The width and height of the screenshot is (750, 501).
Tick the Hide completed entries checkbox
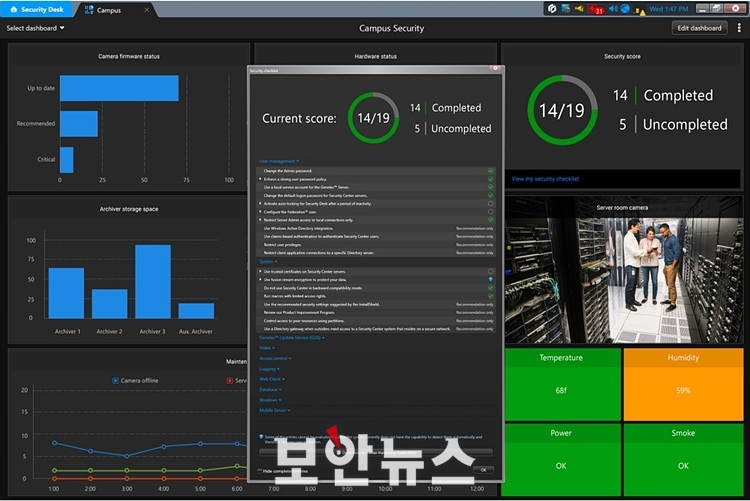(x=260, y=471)
